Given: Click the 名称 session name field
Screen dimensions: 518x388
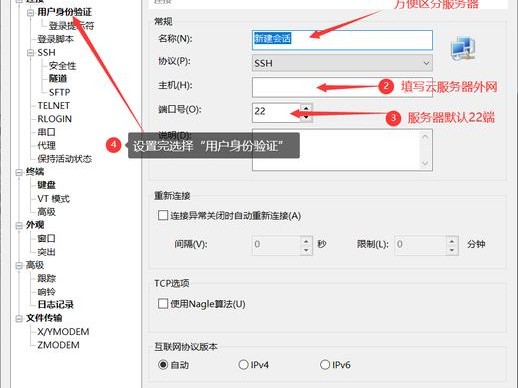Looking at the screenshot, I should point(342,40).
